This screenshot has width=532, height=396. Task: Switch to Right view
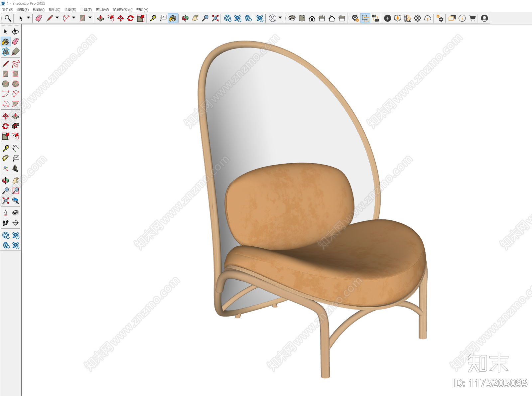322,18
